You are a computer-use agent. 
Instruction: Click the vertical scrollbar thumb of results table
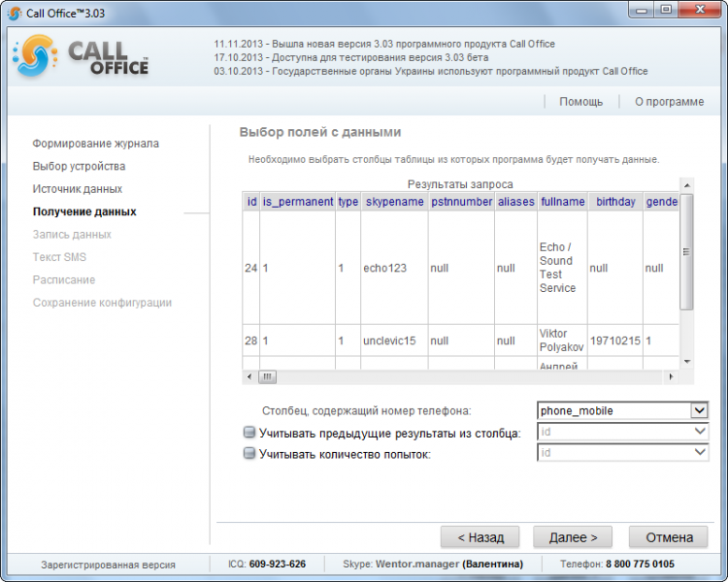click(x=686, y=252)
